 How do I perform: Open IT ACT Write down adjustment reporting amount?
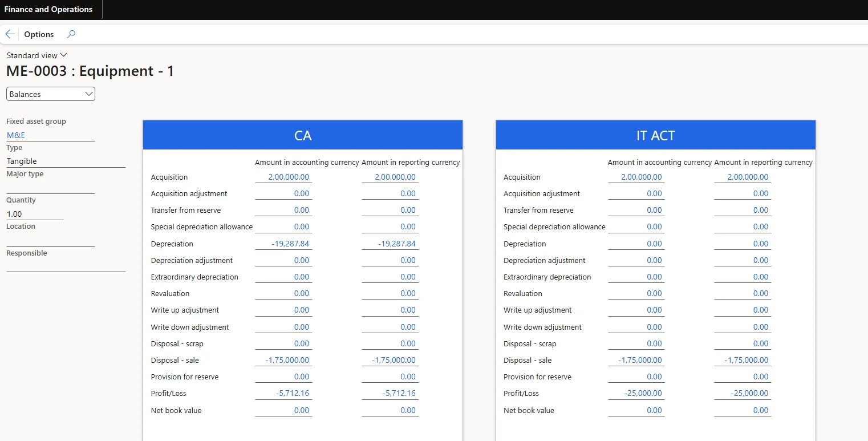point(743,327)
